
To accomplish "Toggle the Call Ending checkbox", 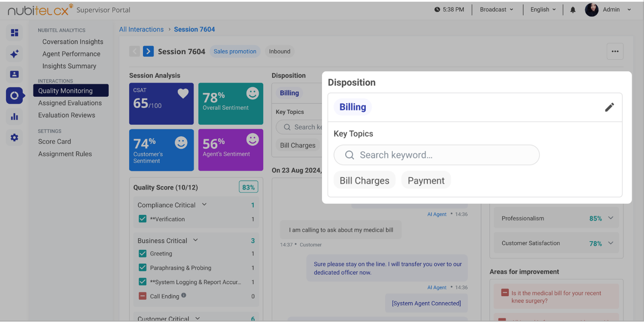I will click(143, 296).
